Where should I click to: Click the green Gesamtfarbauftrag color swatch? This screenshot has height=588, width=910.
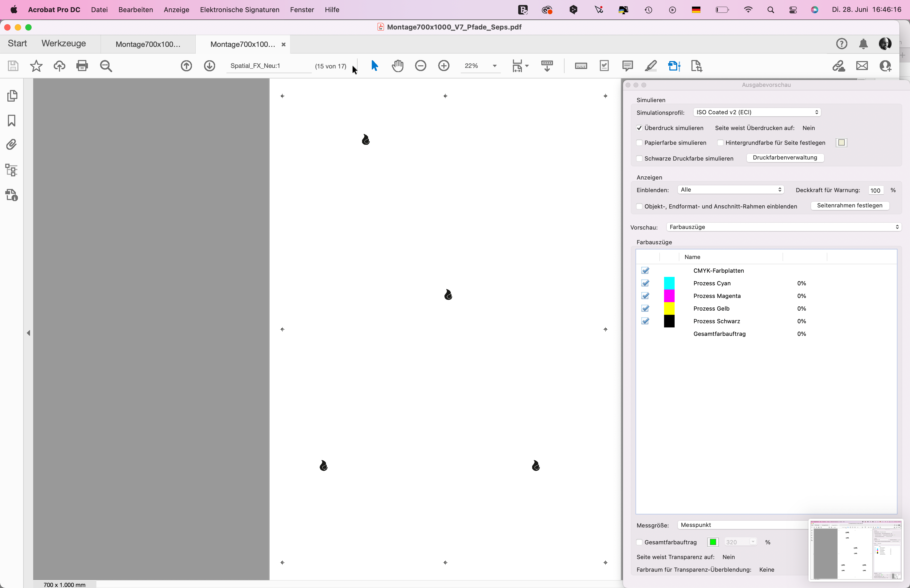click(x=713, y=542)
